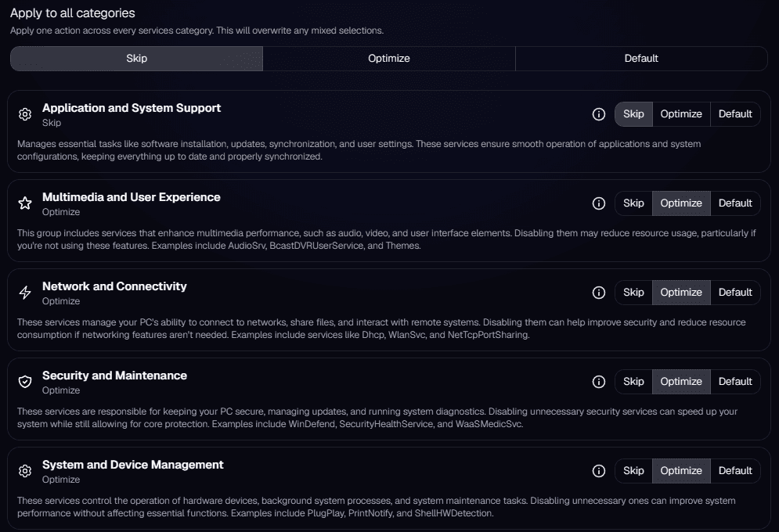Apply Skip to all categories

tap(137, 59)
